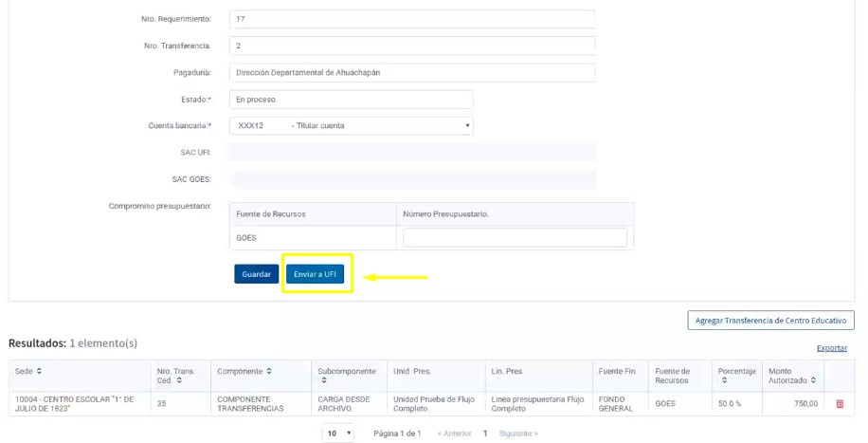Click the Pagaduría text field
The image size is (868, 443).
pyautogui.click(x=411, y=72)
